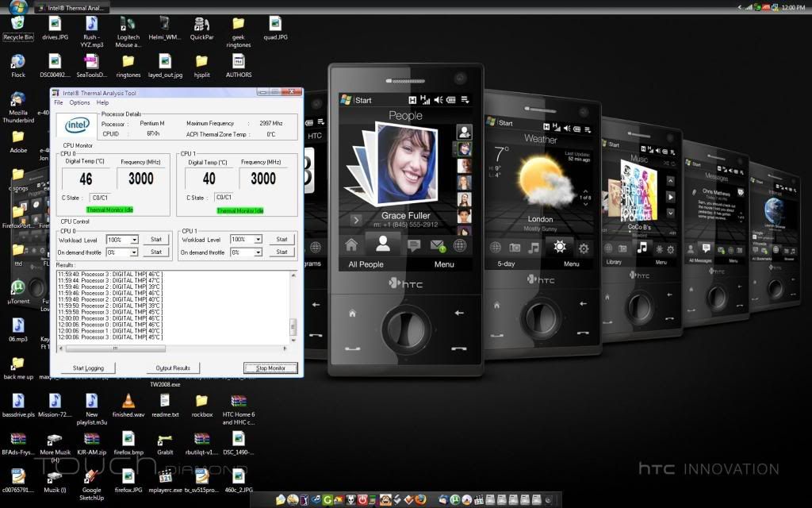This screenshot has height=508, width=812.
Task: Start the CPU 1 workload
Action: point(282,240)
